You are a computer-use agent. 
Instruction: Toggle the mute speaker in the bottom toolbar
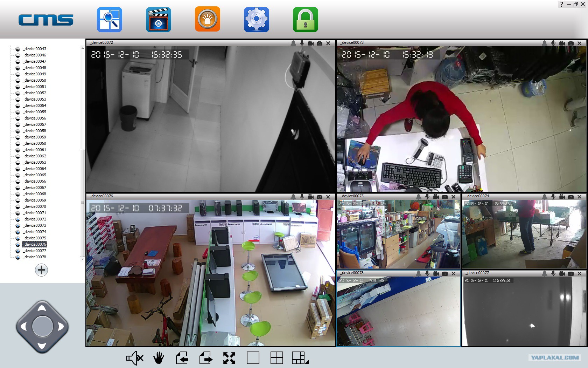point(135,358)
